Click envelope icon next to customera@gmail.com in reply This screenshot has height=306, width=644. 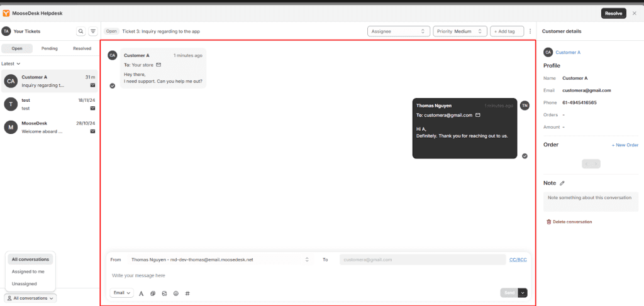pyautogui.click(x=478, y=115)
